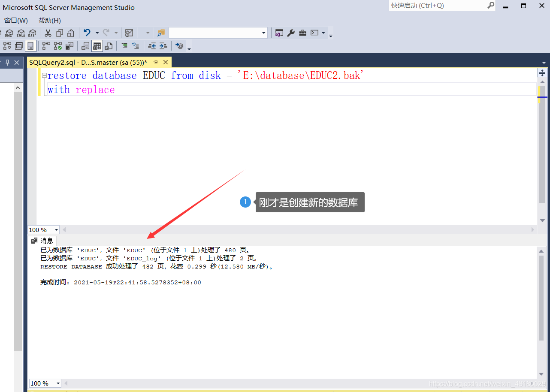This screenshot has width=550, height=392.
Task: Select the SQLQuery2.sql document tab
Action: pos(88,62)
